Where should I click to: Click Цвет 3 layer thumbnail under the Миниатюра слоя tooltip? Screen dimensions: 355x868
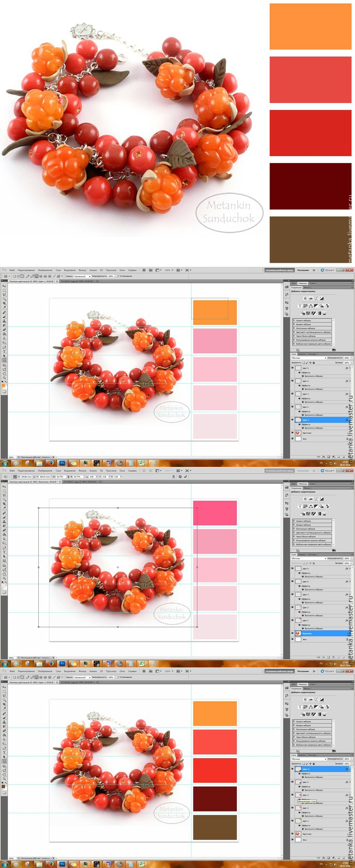[x=298, y=795]
